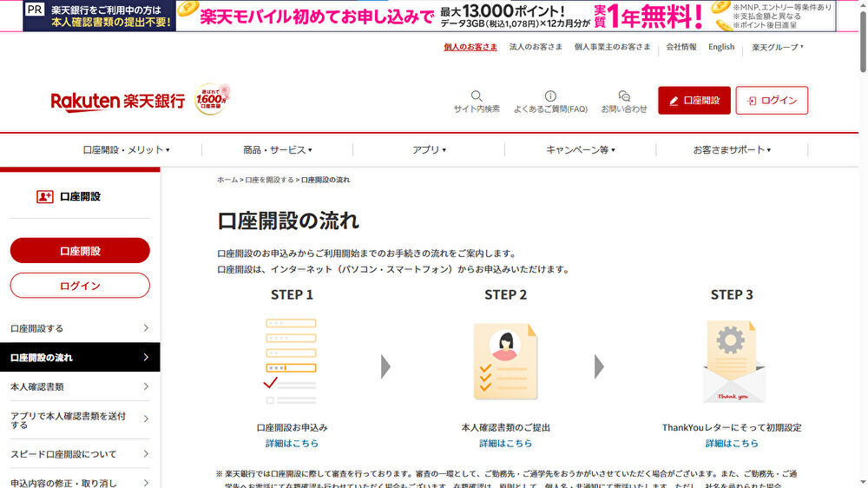The width and height of the screenshot is (868, 488).
Task: Expand the 商品・サービス dropdown menu
Action: pos(278,150)
